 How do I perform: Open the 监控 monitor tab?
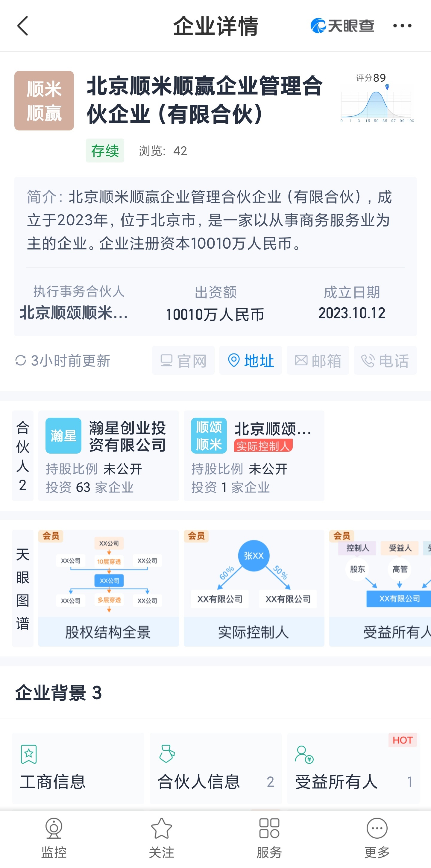54,838
